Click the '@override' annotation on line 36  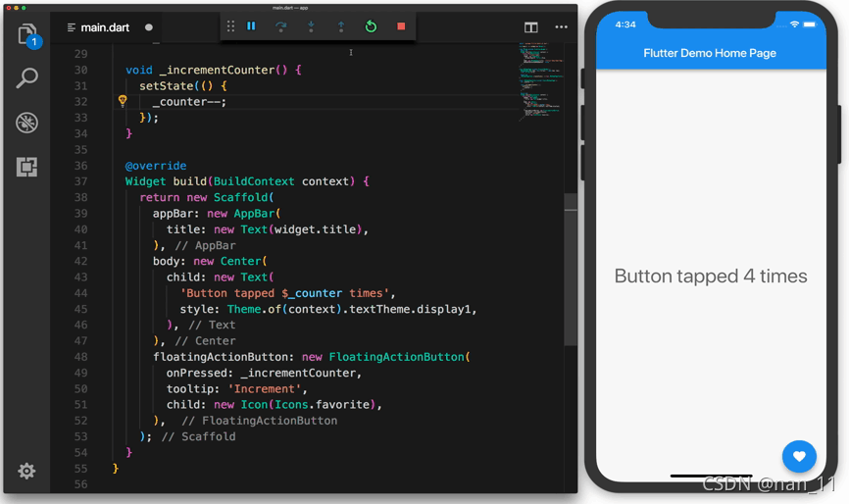point(156,166)
